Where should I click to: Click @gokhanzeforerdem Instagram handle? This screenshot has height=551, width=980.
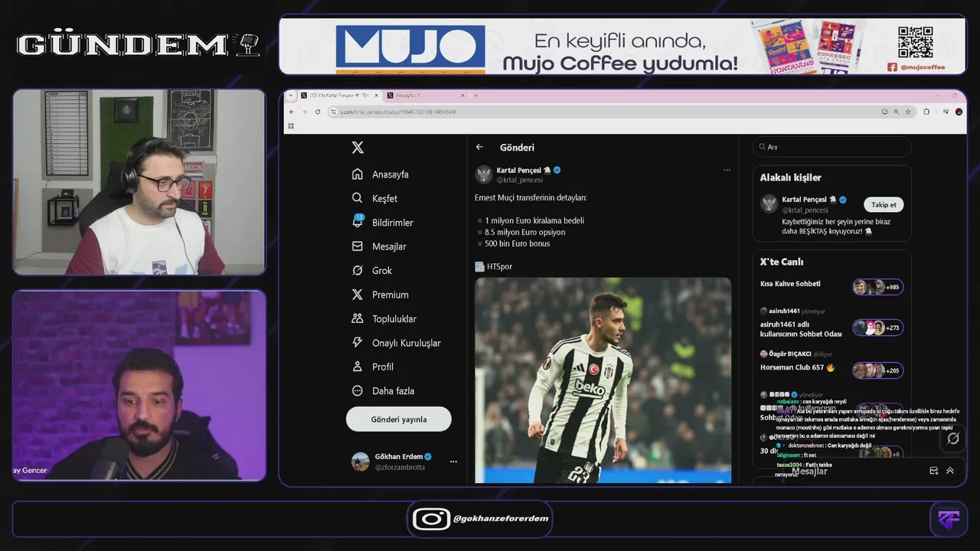501,519
